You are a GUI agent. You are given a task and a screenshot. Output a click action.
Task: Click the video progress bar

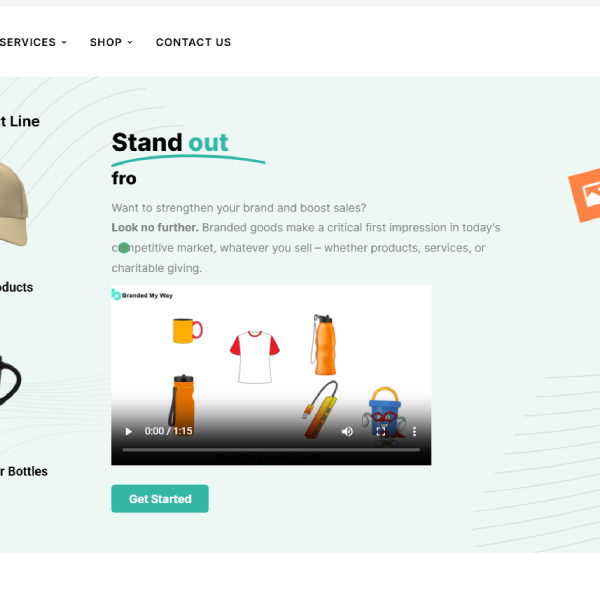(271, 450)
